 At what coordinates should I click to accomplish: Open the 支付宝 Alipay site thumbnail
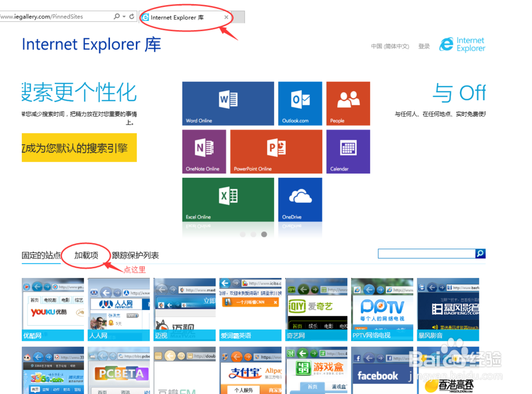pos(250,370)
